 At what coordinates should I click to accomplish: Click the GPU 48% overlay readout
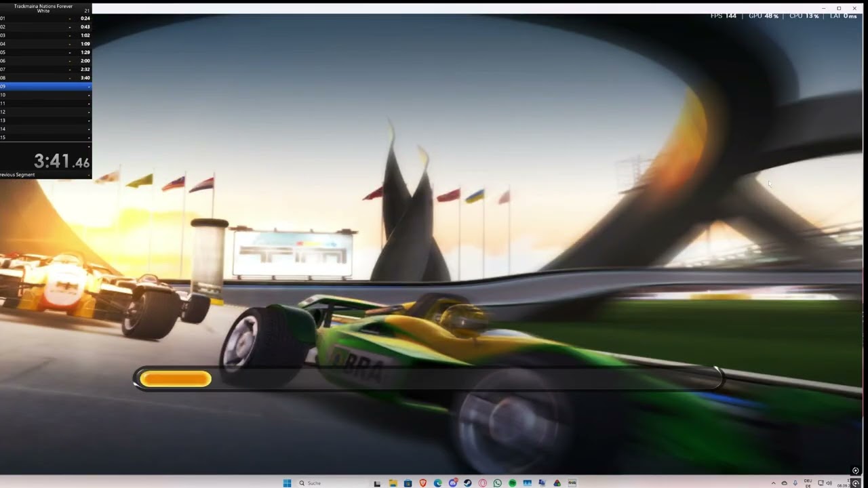tap(764, 16)
